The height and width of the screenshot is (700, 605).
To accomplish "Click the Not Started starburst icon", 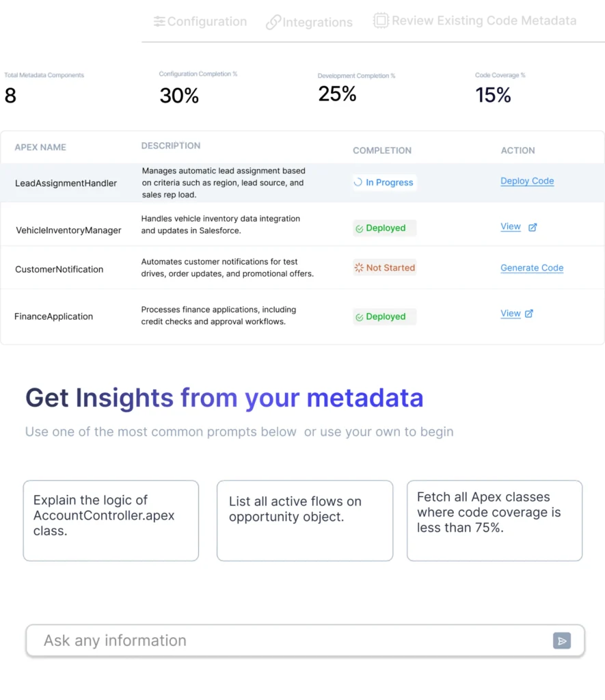I will [x=359, y=267].
